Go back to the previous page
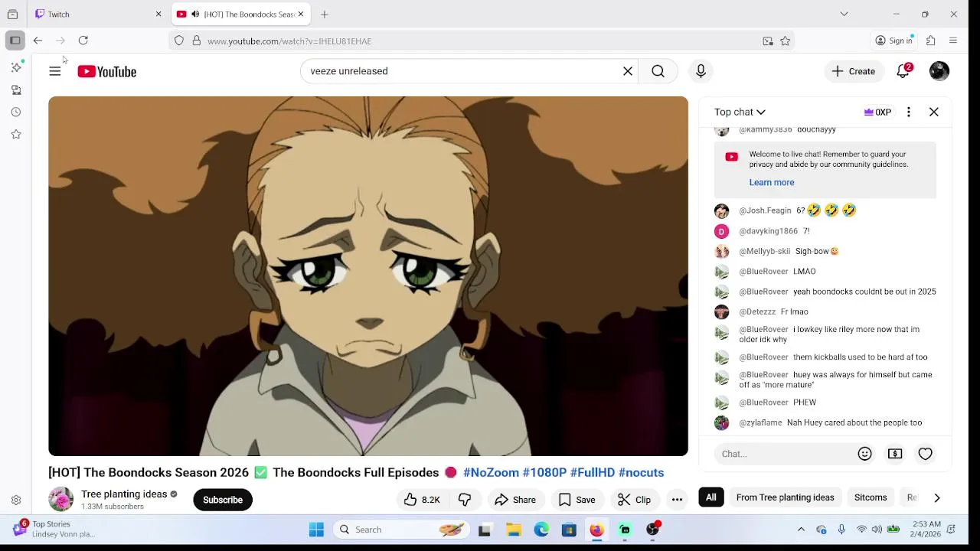 click(38, 41)
